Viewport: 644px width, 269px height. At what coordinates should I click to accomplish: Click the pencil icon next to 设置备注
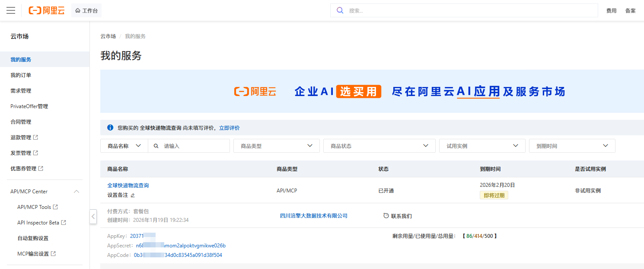tap(133, 195)
